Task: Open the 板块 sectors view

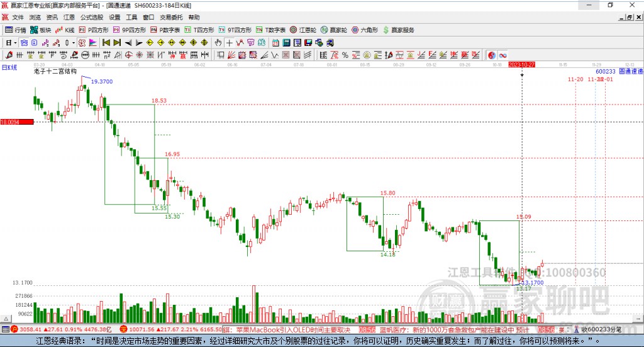Action: click(x=41, y=30)
